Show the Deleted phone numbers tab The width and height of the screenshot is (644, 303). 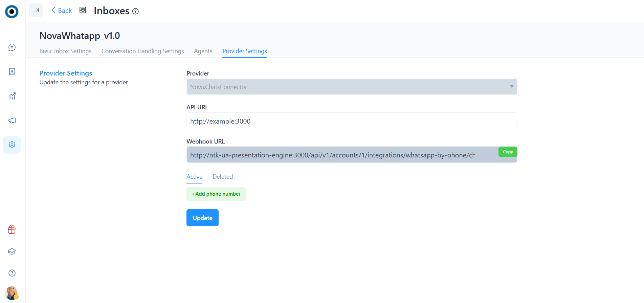(222, 177)
